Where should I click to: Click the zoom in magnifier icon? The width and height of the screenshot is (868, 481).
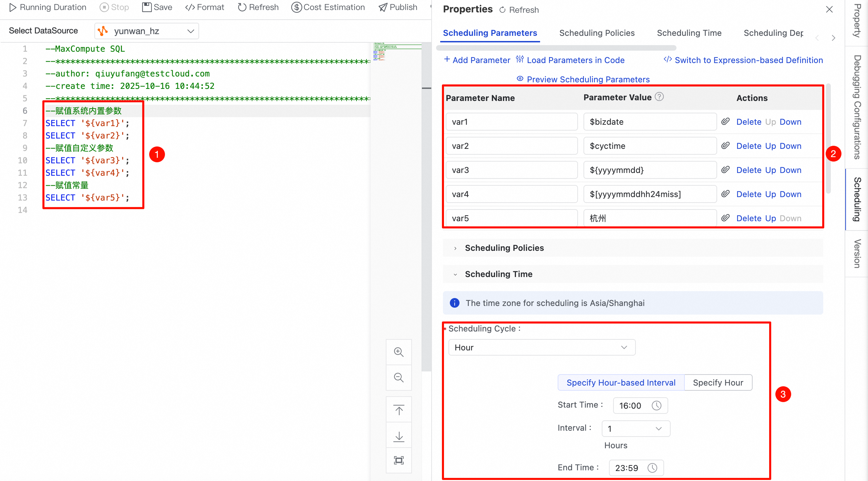pos(399,352)
